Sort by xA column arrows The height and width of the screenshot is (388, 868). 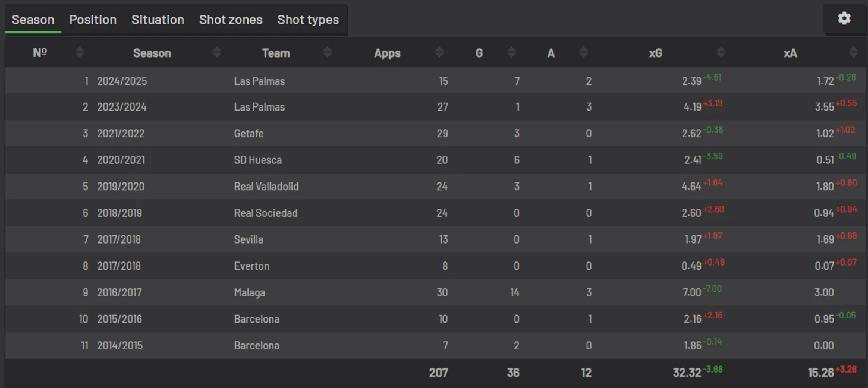coord(854,53)
